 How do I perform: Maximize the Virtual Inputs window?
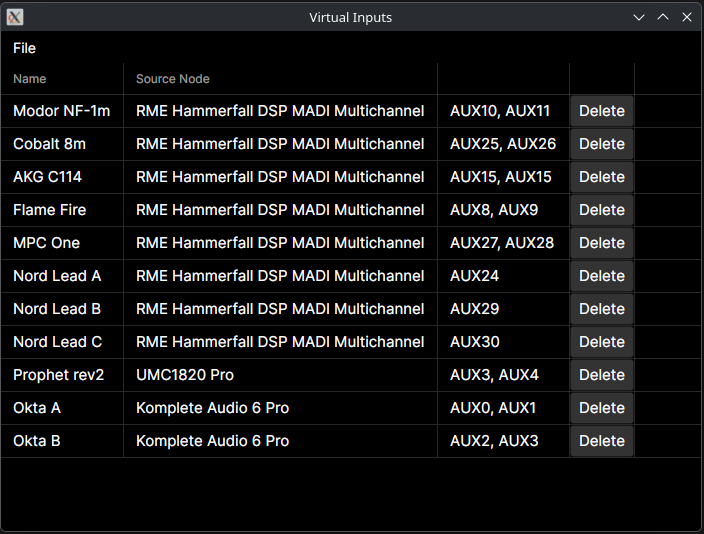(663, 18)
